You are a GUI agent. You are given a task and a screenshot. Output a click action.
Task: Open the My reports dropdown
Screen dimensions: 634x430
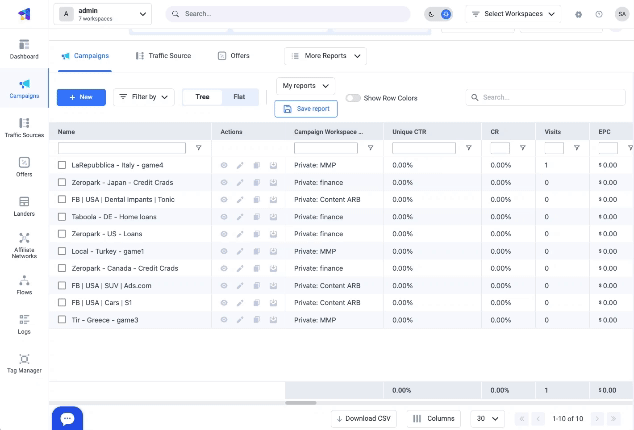click(x=305, y=86)
